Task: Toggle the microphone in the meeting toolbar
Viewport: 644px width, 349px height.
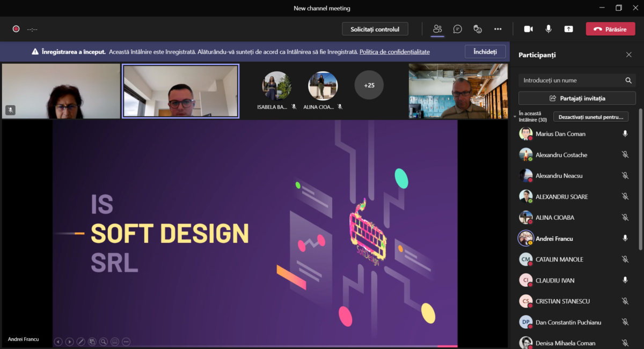Action: tap(548, 29)
